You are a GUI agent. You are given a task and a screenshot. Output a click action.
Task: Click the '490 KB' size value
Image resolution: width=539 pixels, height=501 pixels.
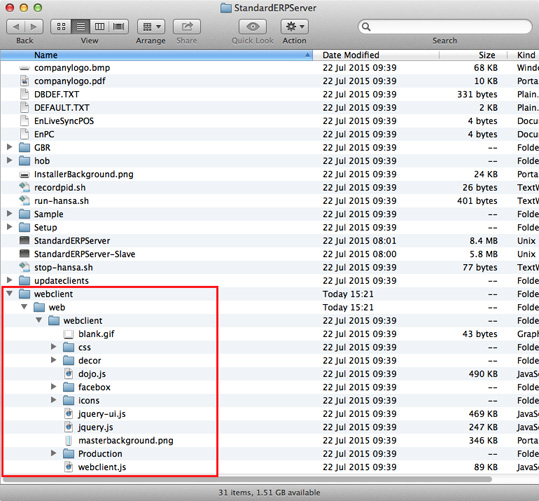tap(483, 374)
